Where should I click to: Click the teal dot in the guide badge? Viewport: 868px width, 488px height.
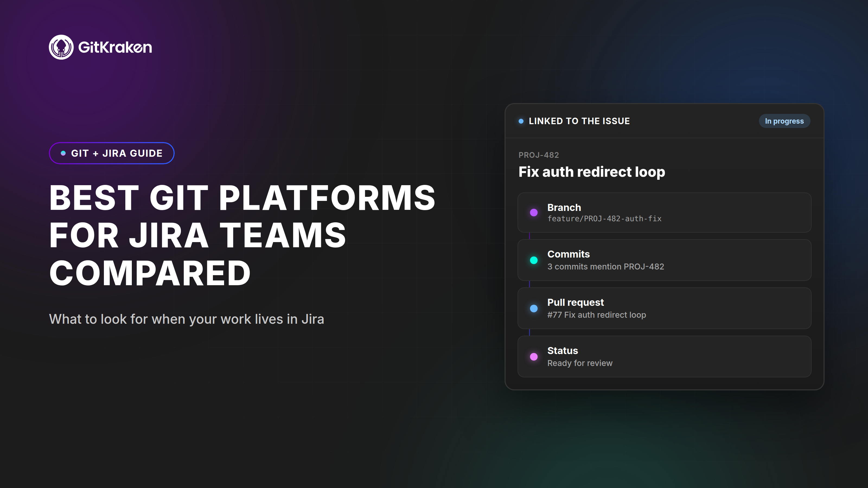point(63,153)
